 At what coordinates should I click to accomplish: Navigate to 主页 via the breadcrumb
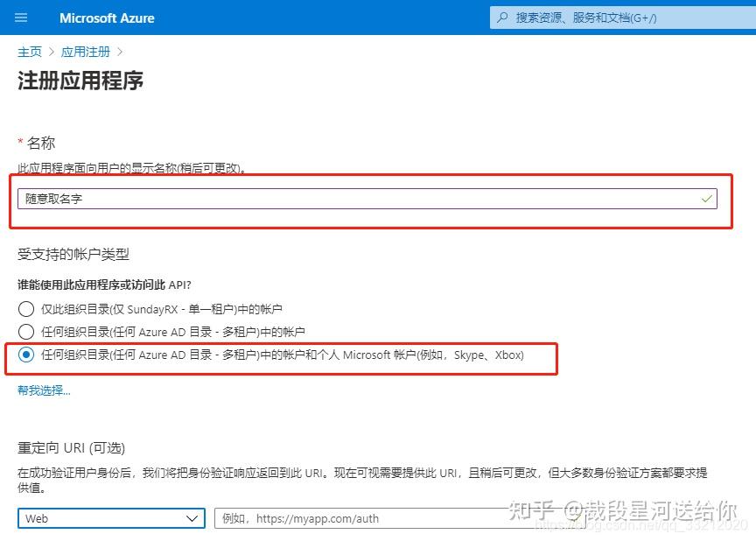pyautogui.click(x=30, y=51)
